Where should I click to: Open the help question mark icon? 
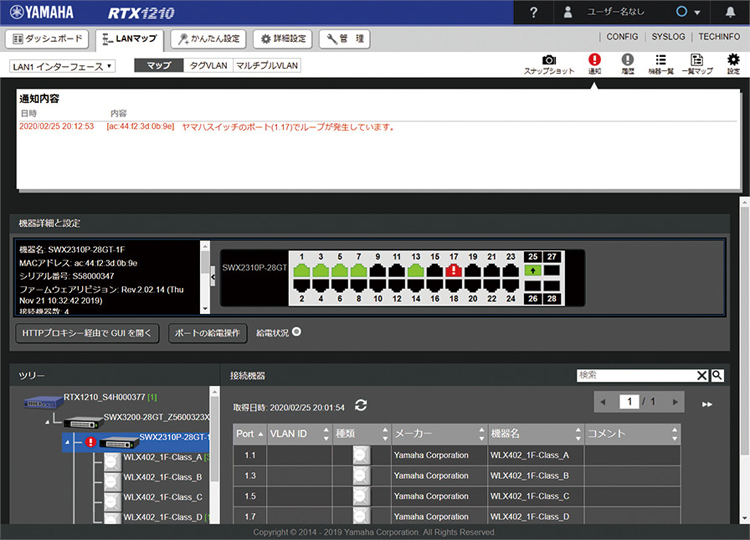(x=533, y=12)
